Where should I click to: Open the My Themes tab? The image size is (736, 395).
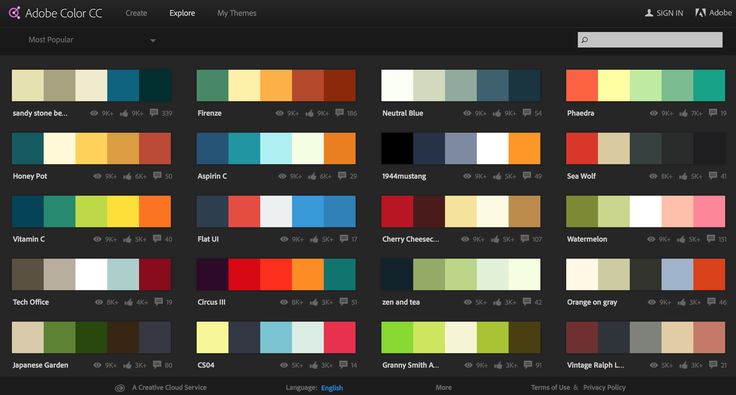pos(237,13)
